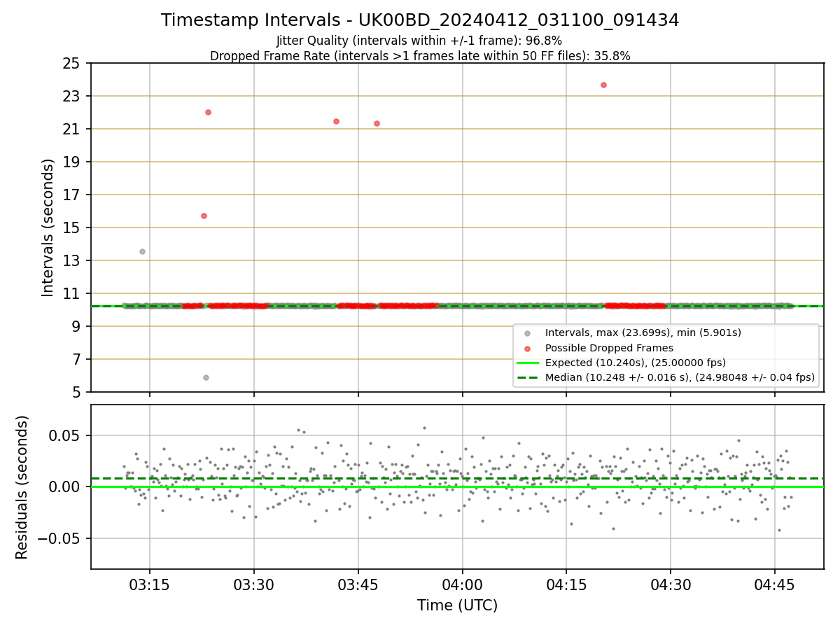The width and height of the screenshot is (840, 630).
Task: Click the gray marker in the legend
Action: pyautogui.click(x=527, y=333)
